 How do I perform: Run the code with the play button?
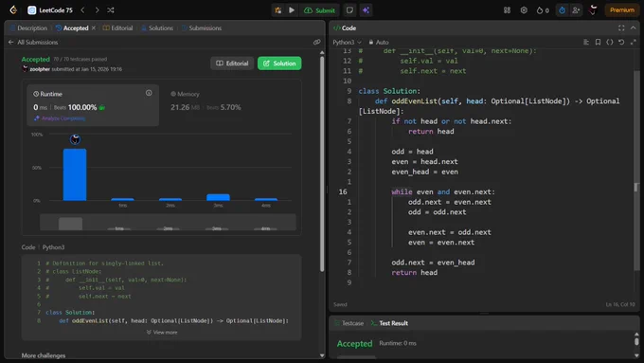click(x=292, y=10)
